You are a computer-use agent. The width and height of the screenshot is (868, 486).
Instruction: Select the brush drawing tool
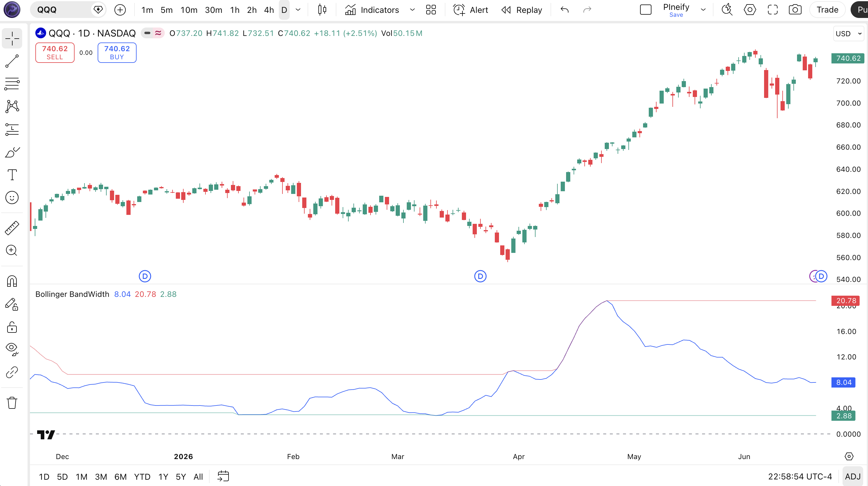[x=12, y=152]
